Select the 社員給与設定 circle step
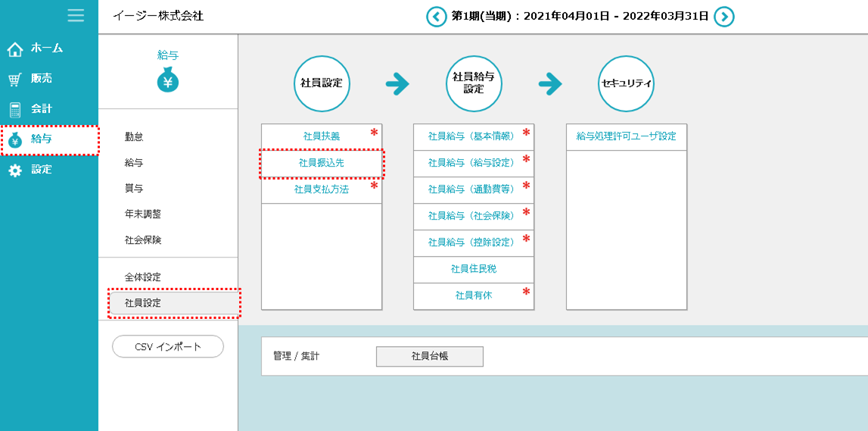 474,83
